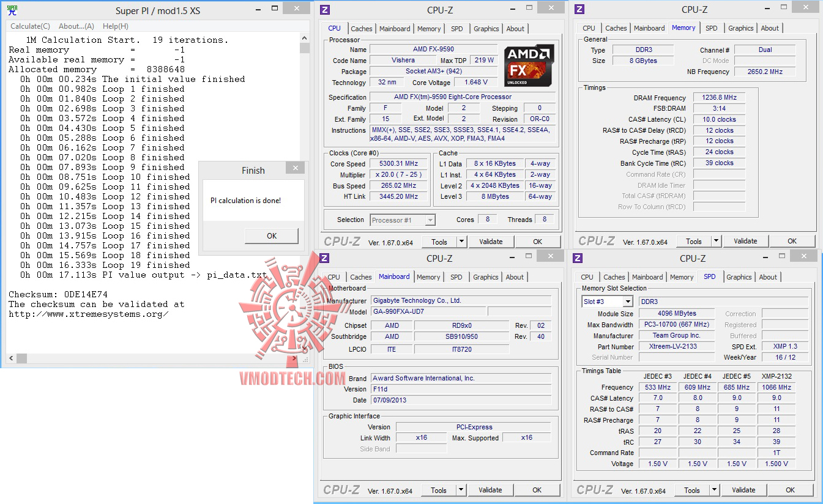This screenshot has width=823, height=504.
Task: Click the CPU-Z Z icon in SPD window
Action: point(578,258)
